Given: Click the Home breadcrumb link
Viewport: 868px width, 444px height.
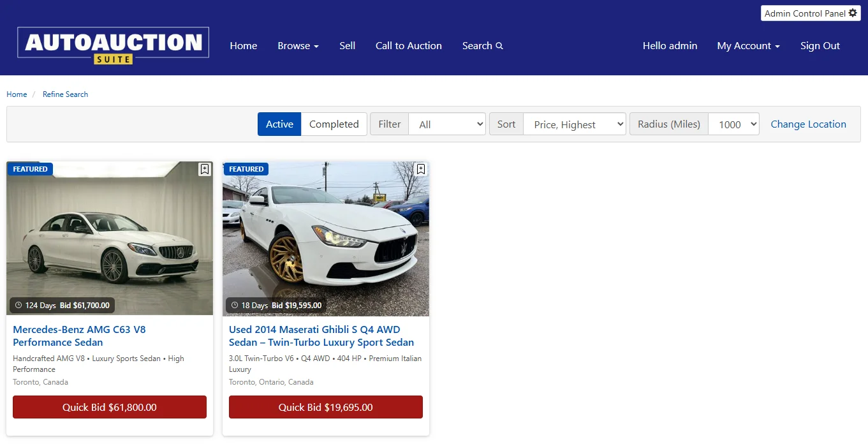Looking at the screenshot, I should click(x=17, y=94).
